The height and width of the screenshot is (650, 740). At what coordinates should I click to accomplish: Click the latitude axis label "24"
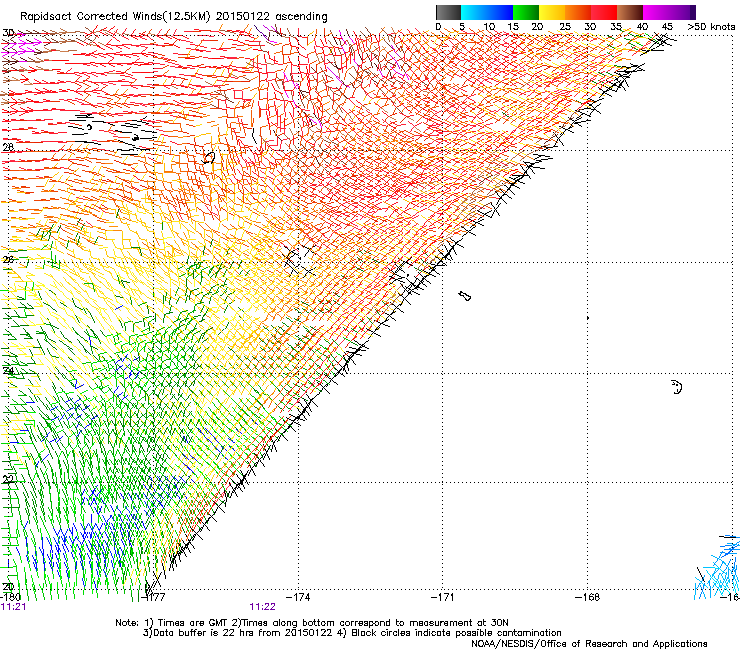(x=8, y=371)
